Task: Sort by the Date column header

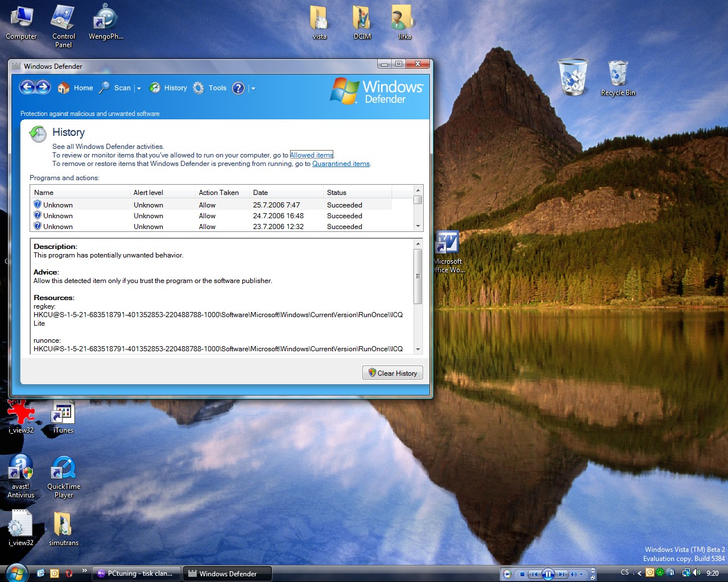Action: coord(286,192)
